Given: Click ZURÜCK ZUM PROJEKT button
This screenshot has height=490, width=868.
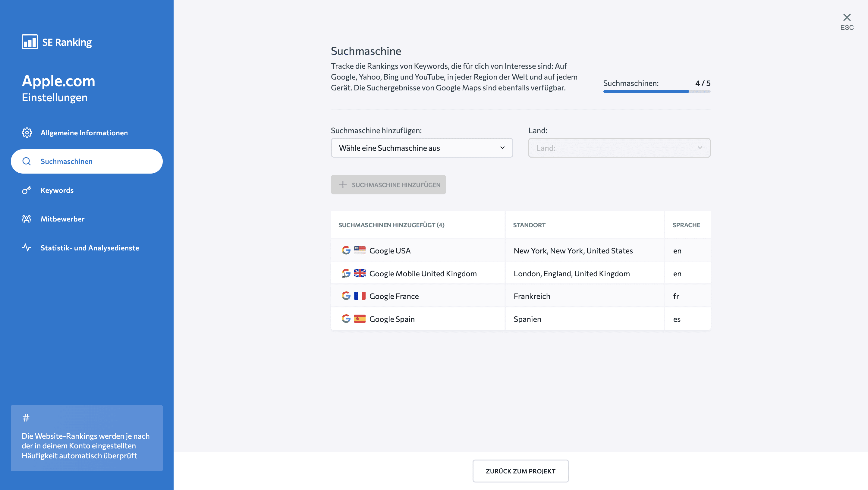Looking at the screenshot, I should [x=520, y=471].
